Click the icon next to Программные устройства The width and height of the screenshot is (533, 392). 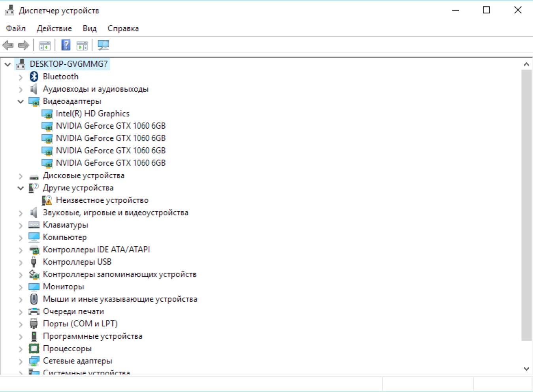pyautogui.click(x=34, y=336)
